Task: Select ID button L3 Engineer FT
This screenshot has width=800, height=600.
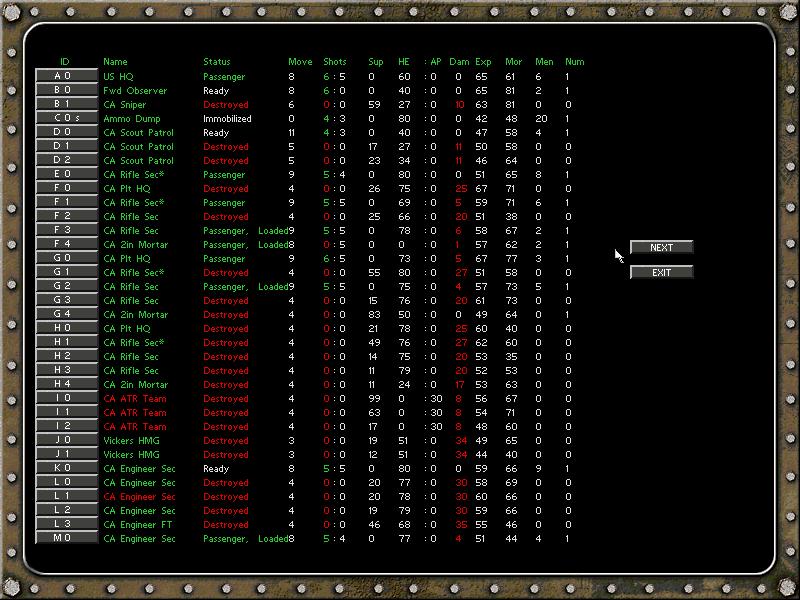Action: tap(66, 524)
